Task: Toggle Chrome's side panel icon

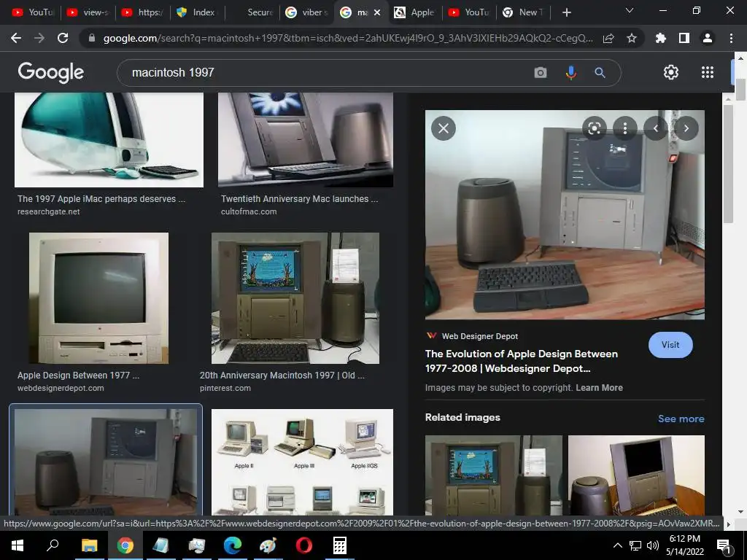Action: click(684, 38)
